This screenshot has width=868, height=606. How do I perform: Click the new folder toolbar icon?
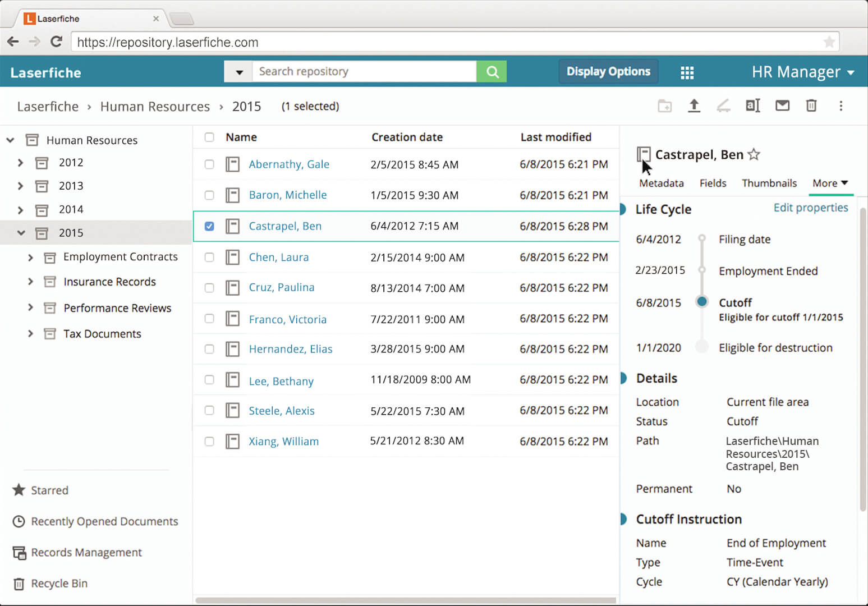[665, 105]
